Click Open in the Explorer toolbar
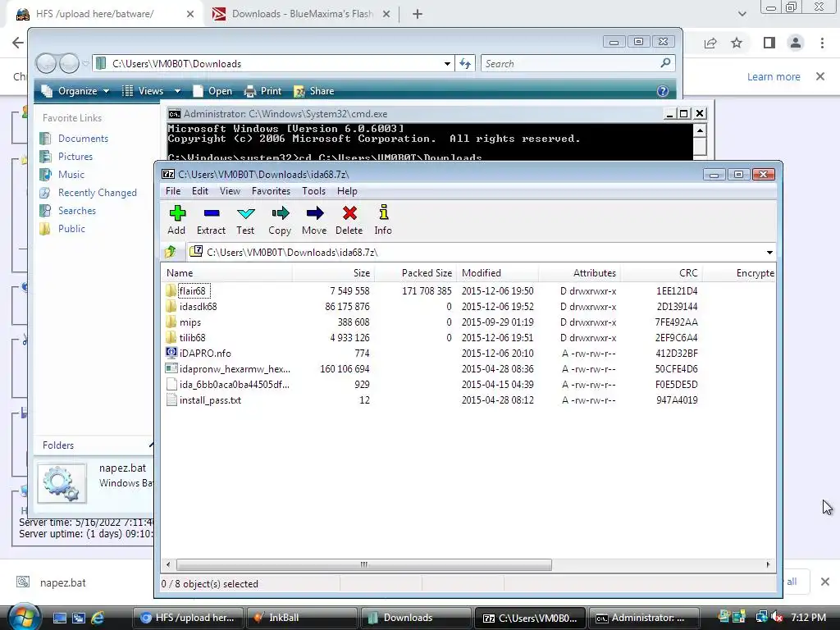The height and width of the screenshot is (630, 840). (212, 91)
